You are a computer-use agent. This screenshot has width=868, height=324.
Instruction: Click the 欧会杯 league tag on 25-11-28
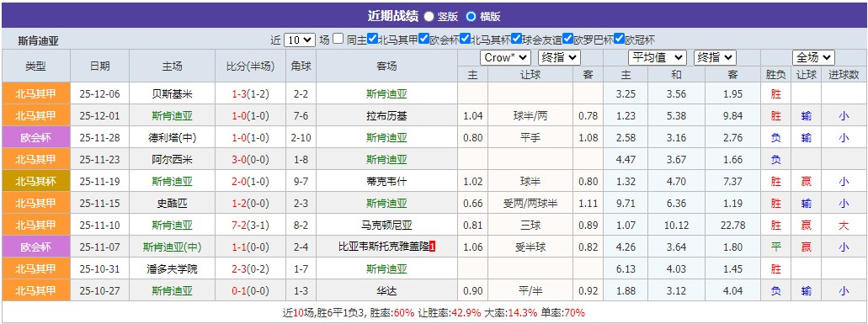point(36,138)
